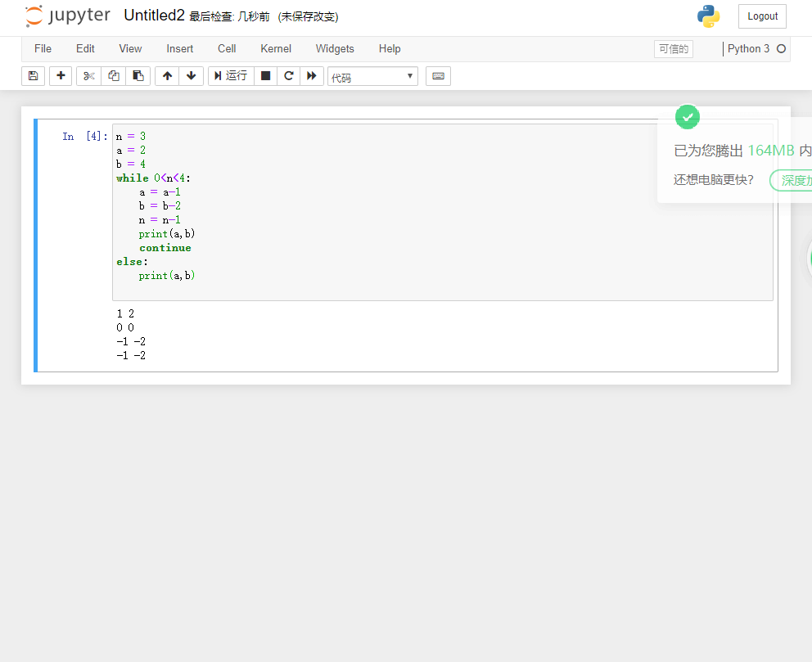The height and width of the screenshot is (662, 812).
Task: Cut the selected cell with the scissors icon
Action: coord(88,75)
